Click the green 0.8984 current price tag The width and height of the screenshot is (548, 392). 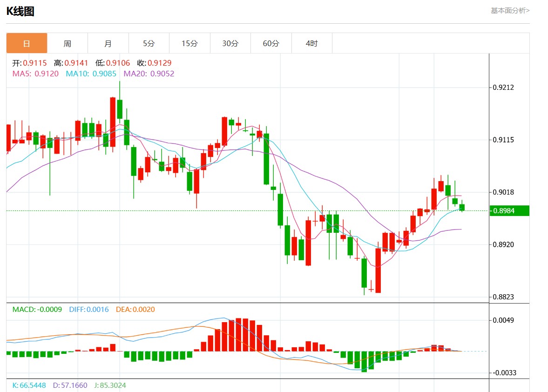[x=509, y=211]
